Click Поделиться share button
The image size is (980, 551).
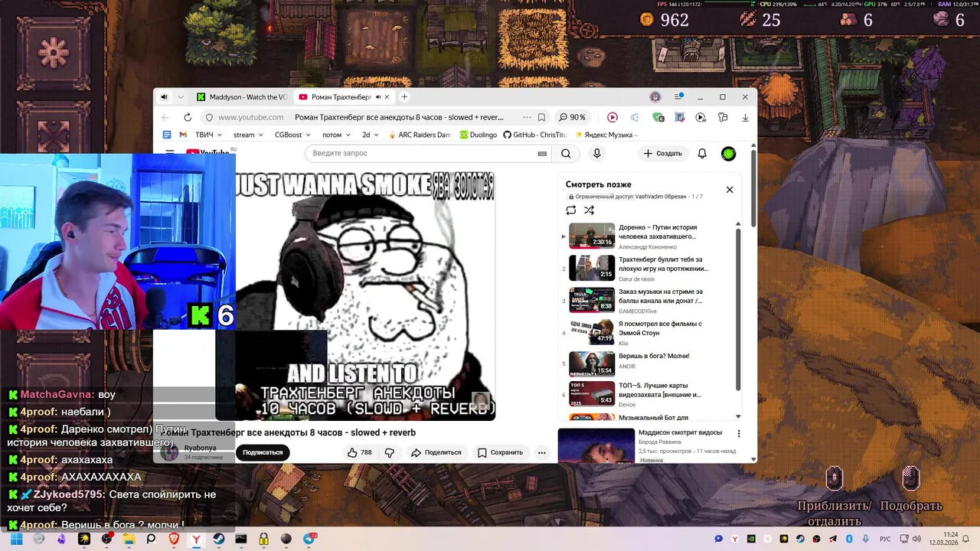coord(436,452)
